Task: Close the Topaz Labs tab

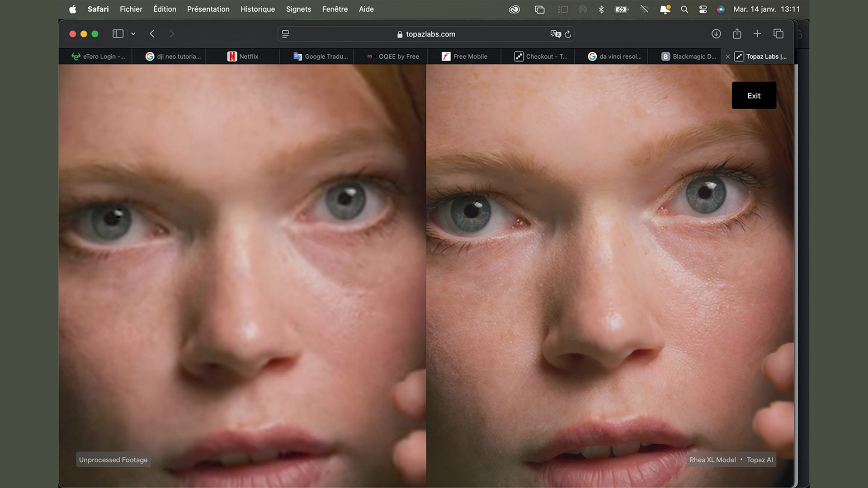Action: [727, 56]
